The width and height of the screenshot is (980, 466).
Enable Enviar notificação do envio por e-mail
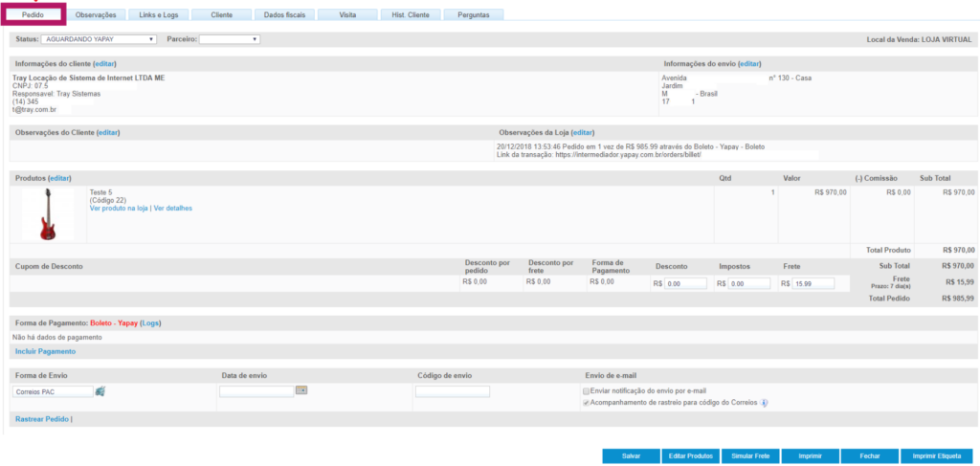587,391
